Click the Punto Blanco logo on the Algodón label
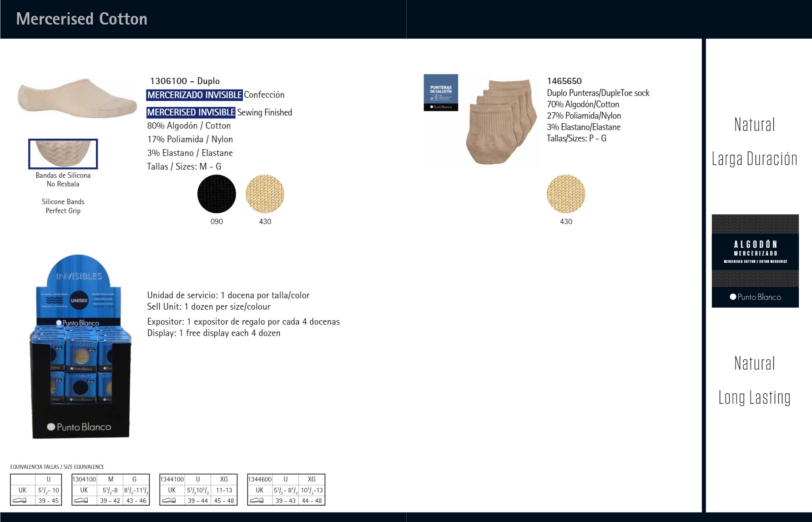Image resolution: width=812 pixels, height=522 pixels. 755,297
